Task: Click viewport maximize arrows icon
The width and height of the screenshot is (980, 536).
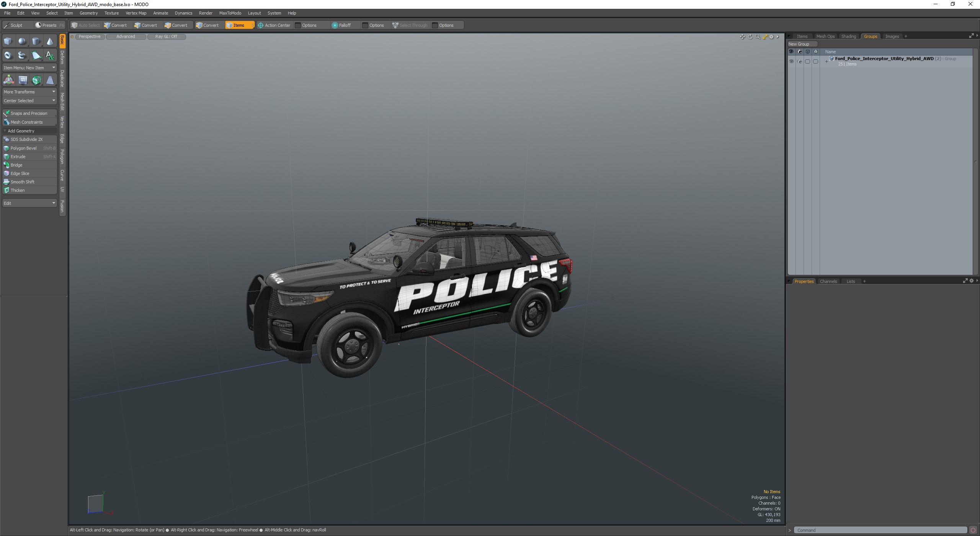Action: pyautogui.click(x=765, y=37)
